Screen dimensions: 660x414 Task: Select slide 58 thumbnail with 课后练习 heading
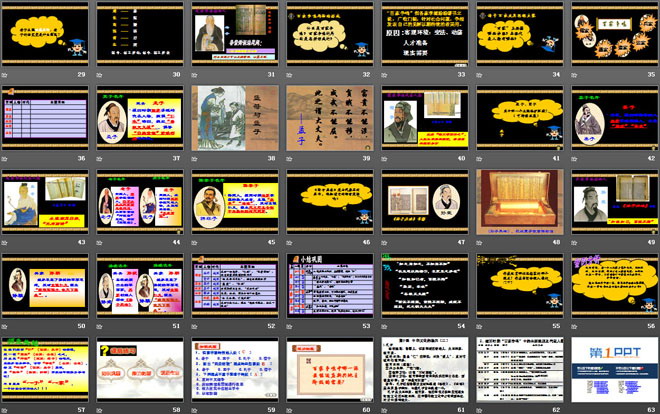140,369
